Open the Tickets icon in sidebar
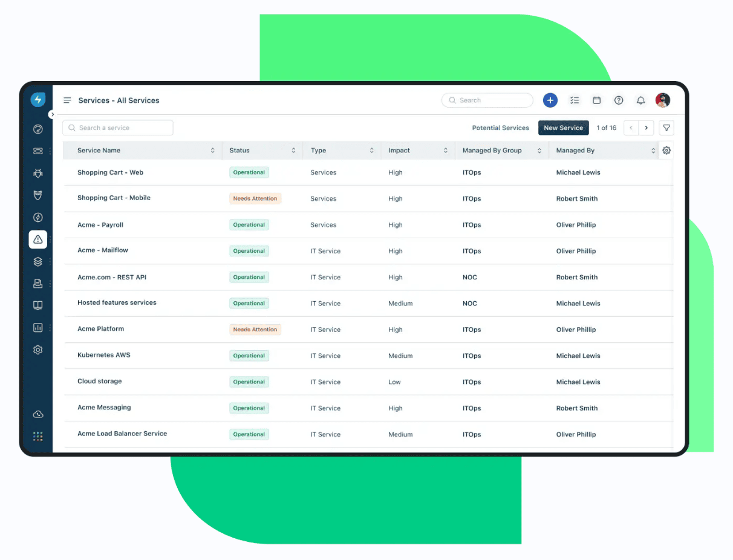This screenshot has height=560, width=733. click(38, 151)
